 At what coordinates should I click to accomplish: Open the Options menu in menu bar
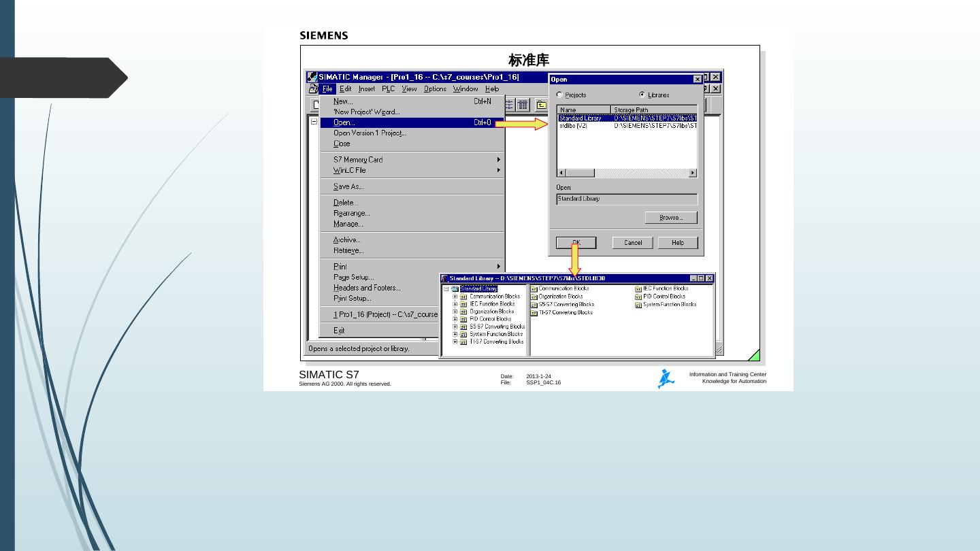point(435,89)
